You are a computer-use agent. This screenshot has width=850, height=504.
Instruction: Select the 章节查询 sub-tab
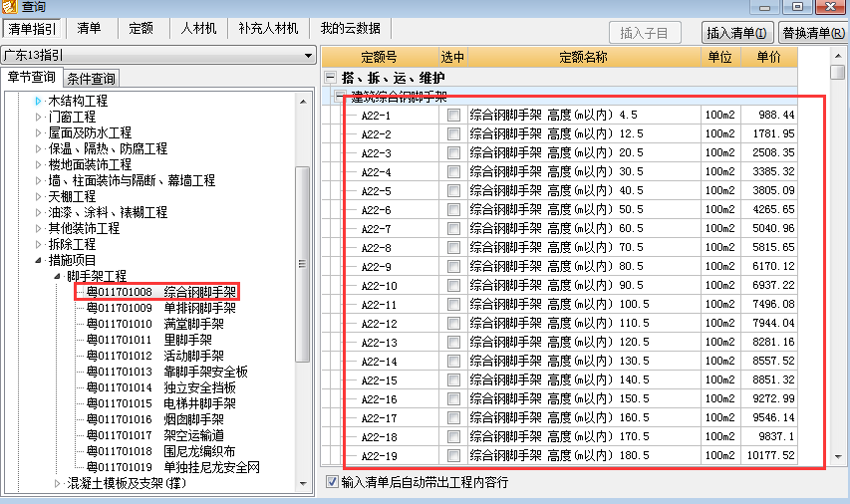click(x=32, y=78)
